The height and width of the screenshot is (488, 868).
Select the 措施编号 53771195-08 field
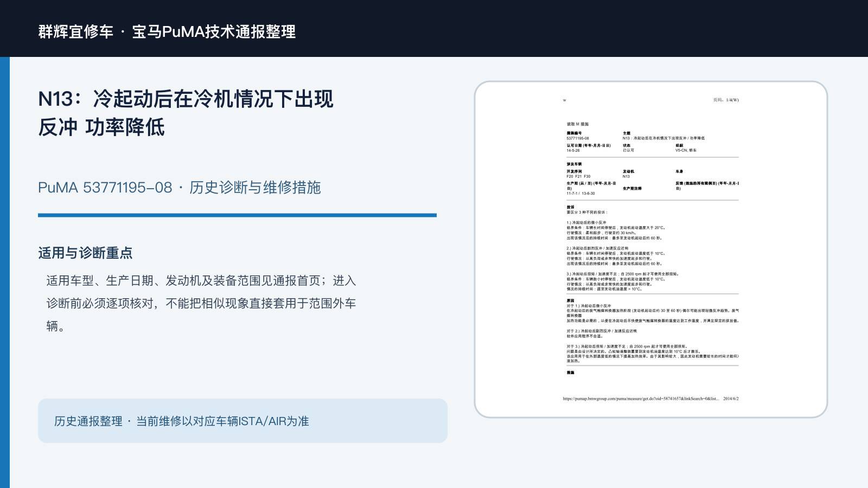click(578, 136)
